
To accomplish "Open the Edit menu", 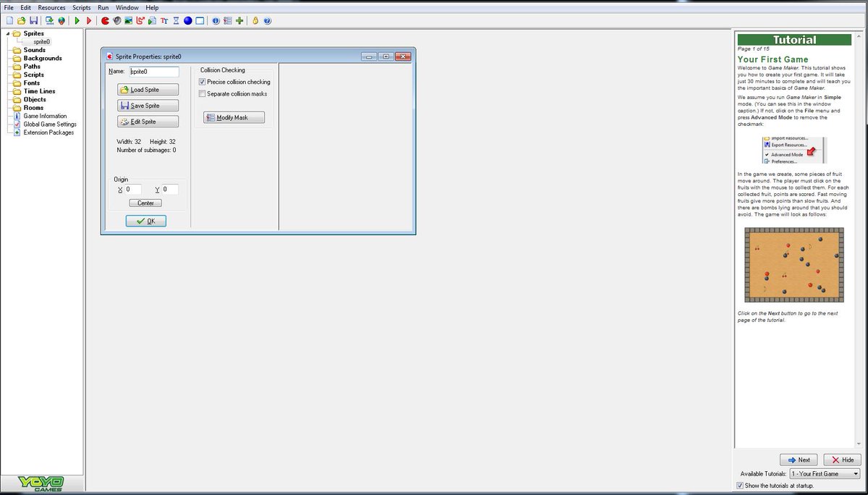I will (x=26, y=7).
